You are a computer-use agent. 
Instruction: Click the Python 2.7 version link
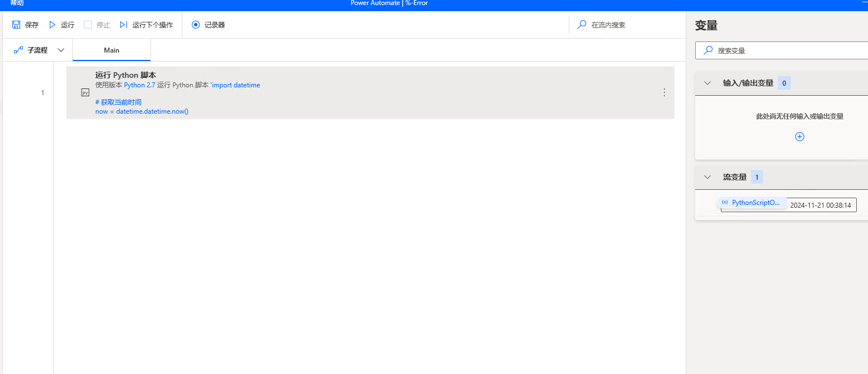point(139,85)
